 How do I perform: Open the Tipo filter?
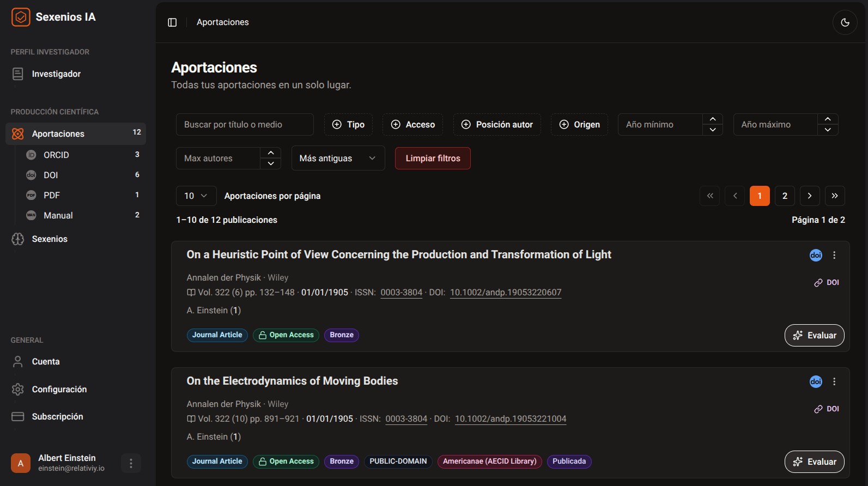click(348, 124)
